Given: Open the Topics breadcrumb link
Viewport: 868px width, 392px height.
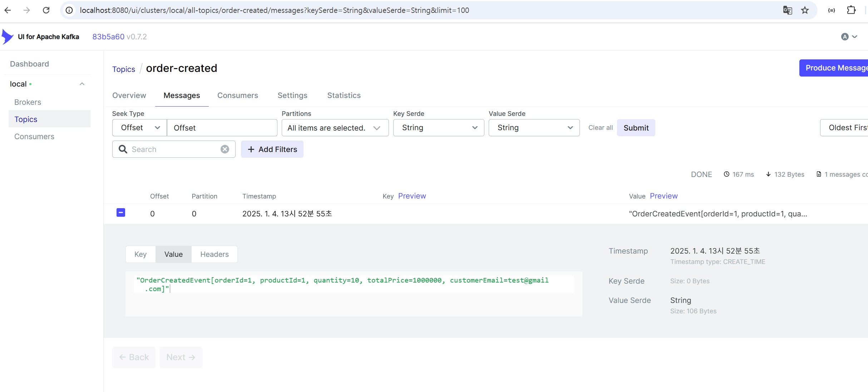Looking at the screenshot, I should (x=124, y=69).
